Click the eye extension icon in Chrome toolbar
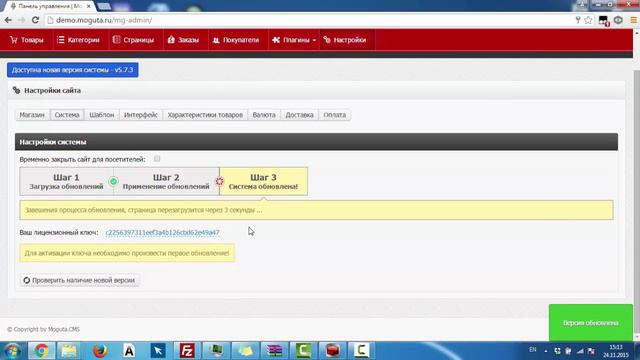The width and height of the screenshot is (640, 360). [618, 20]
